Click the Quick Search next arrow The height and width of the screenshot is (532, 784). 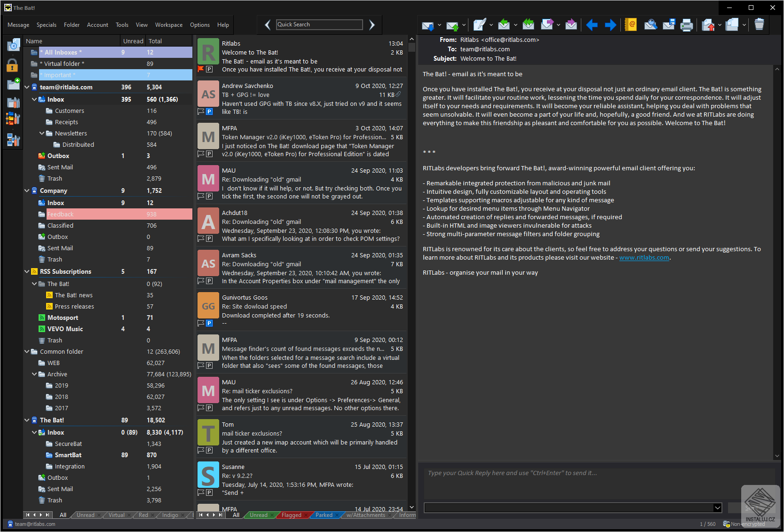click(x=372, y=25)
